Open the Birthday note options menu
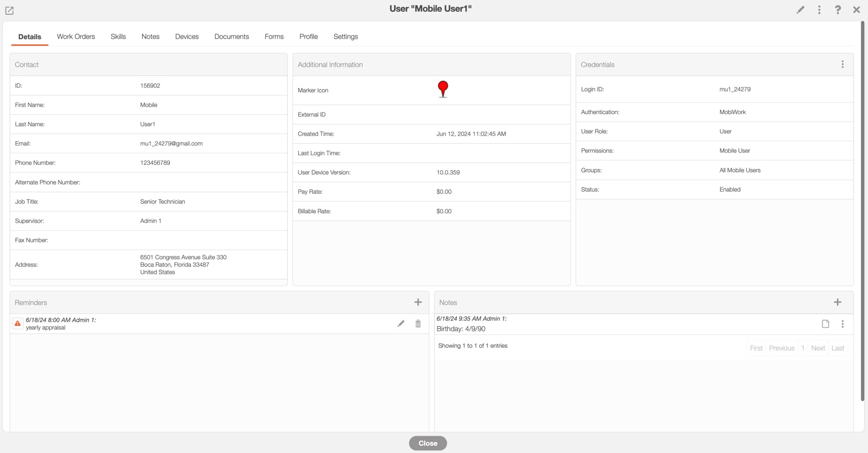 pos(843,324)
